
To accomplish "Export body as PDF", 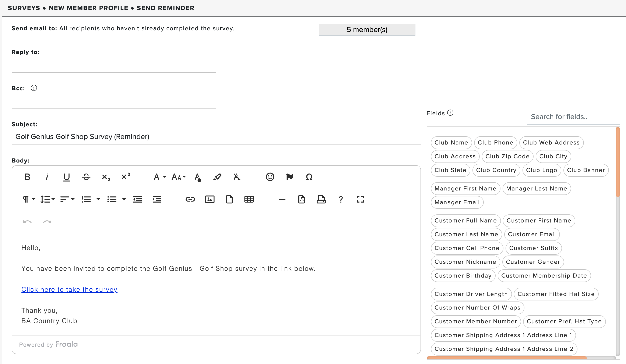I will 302,199.
